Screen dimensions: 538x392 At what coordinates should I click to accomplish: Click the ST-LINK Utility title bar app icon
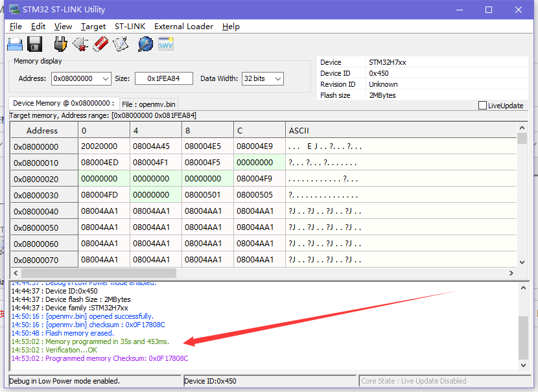(x=14, y=9)
